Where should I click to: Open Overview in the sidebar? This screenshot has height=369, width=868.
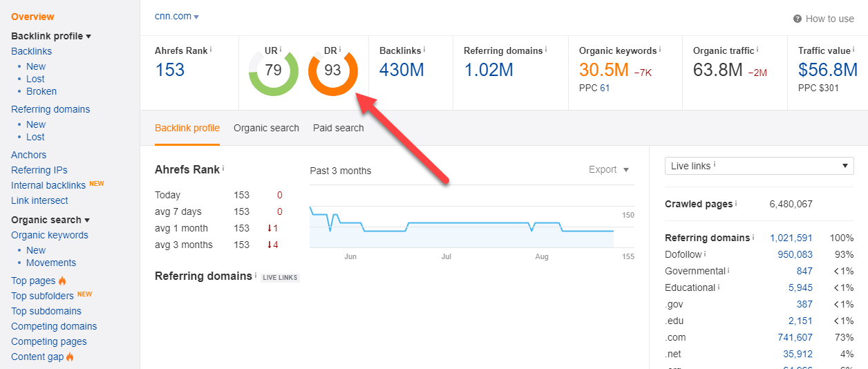[x=32, y=17]
